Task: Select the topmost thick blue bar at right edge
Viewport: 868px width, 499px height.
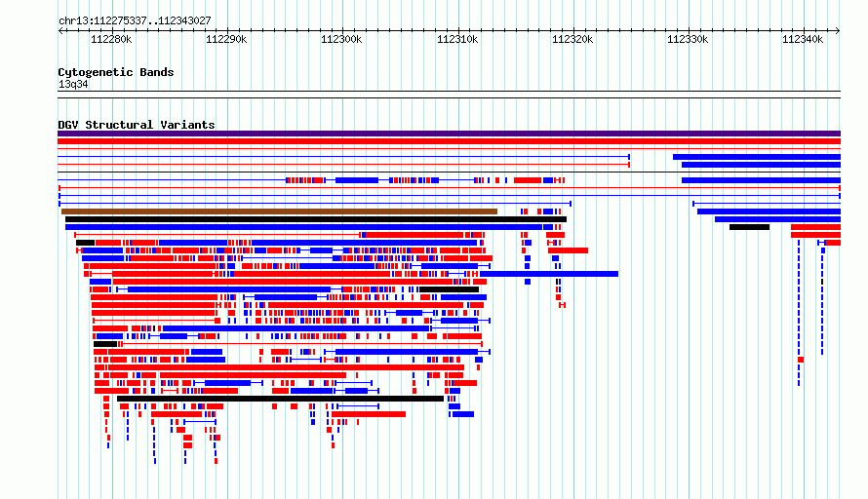Action: click(x=757, y=157)
